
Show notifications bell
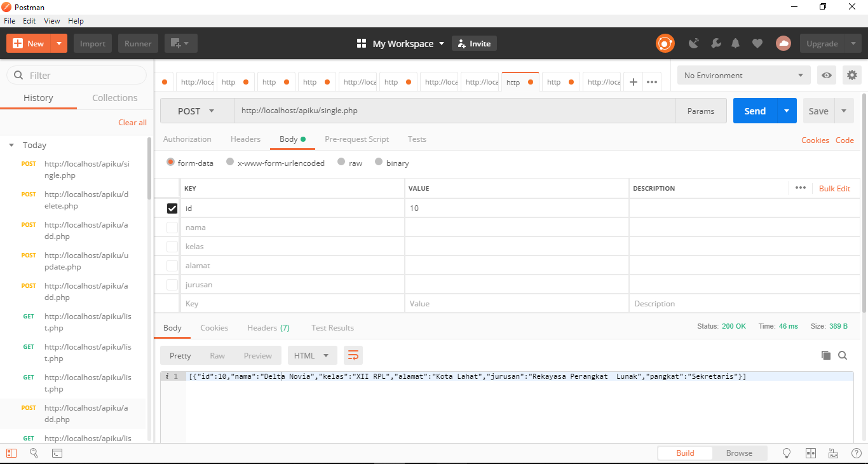pyautogui.click(x=736, y=43)
